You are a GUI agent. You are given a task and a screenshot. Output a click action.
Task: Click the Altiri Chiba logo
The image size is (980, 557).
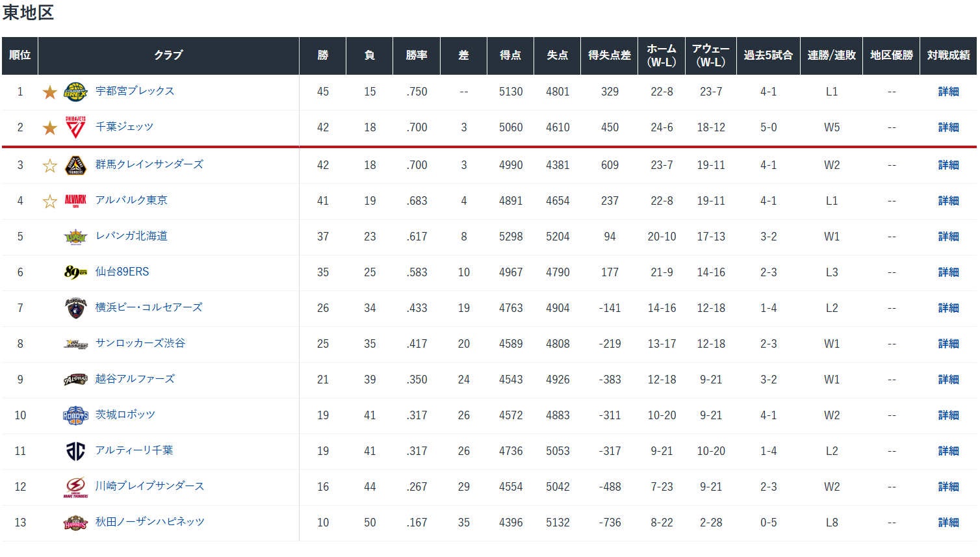point(75,451)
